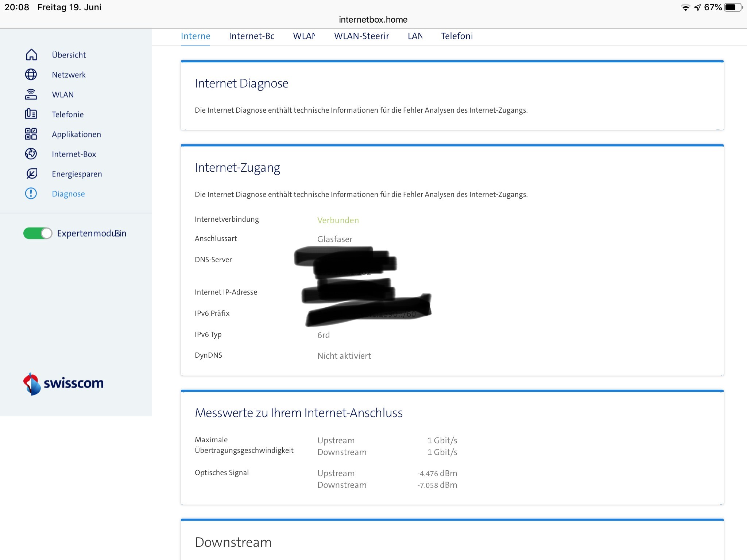
Task: Click the Energiesparen leaf icon
Action: [31, 174]
